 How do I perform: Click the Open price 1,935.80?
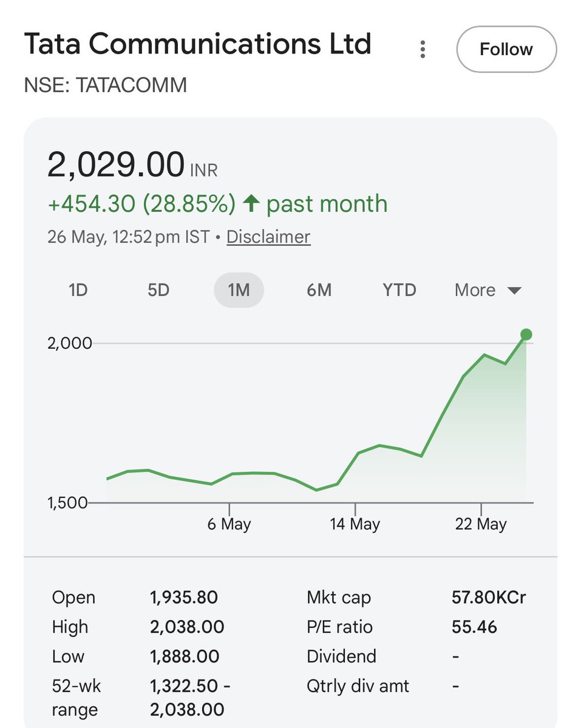coord(184,598)
